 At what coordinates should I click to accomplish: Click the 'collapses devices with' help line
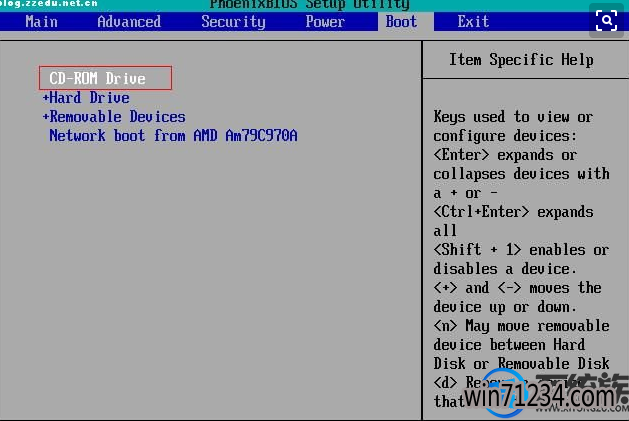tap(521, 174)
